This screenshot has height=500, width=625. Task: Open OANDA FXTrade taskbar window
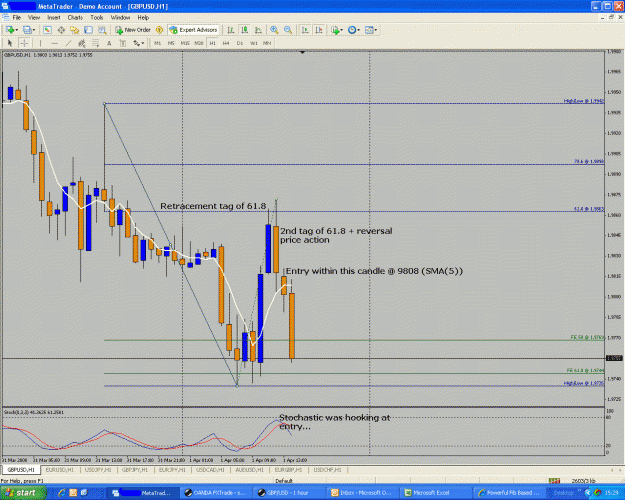215,493
